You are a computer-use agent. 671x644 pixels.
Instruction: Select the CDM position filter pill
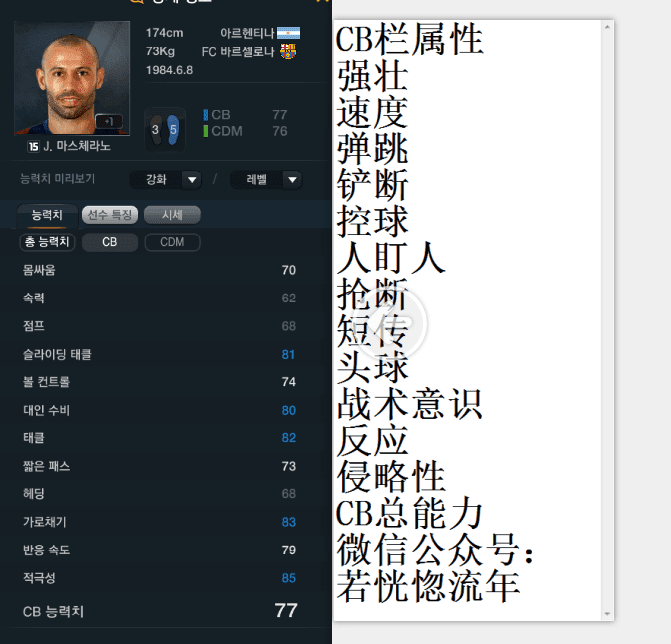coord(172,242)
